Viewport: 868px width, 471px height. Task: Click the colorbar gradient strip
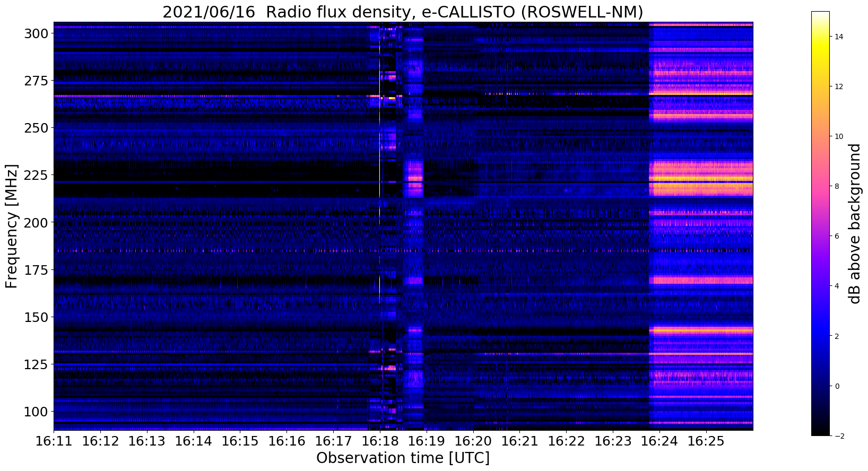(820, 223)
